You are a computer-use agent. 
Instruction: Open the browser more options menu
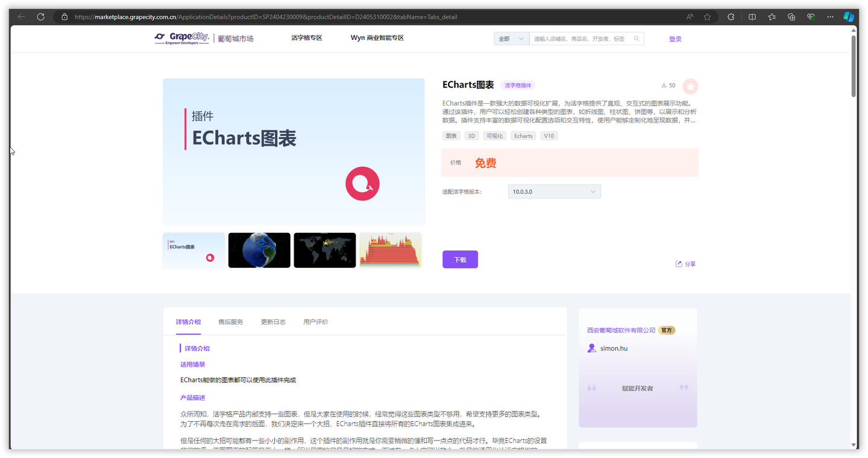point(830,16)
